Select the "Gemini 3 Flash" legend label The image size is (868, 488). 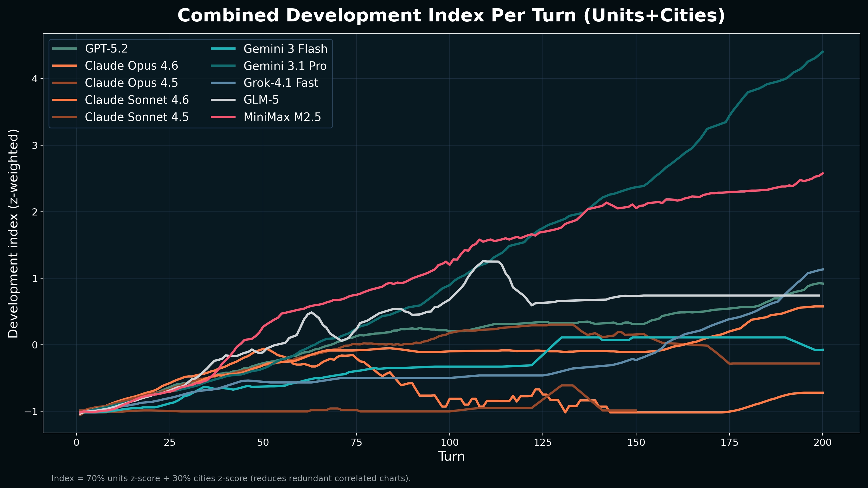pyautogui.click(x=286, y=49)
